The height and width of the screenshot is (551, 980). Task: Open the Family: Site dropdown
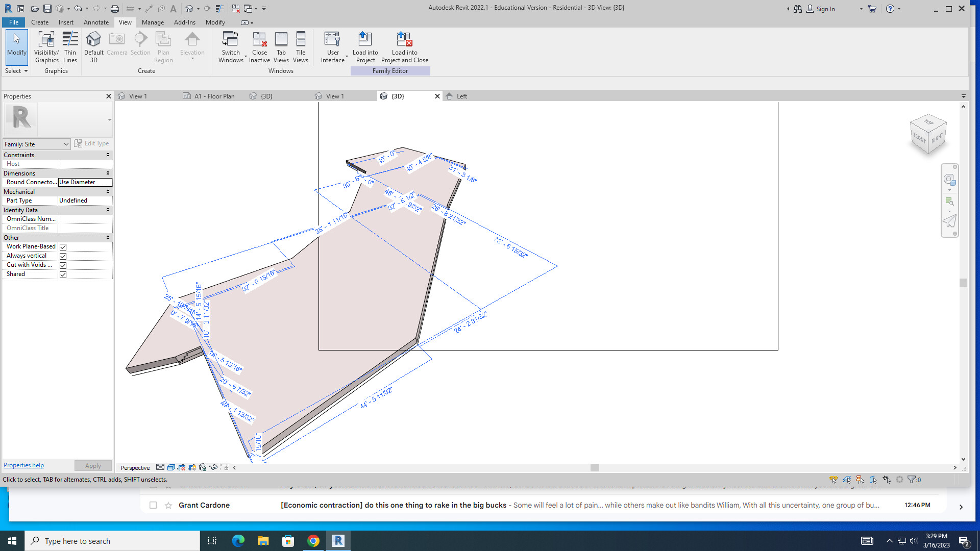(x=36, y=144)
